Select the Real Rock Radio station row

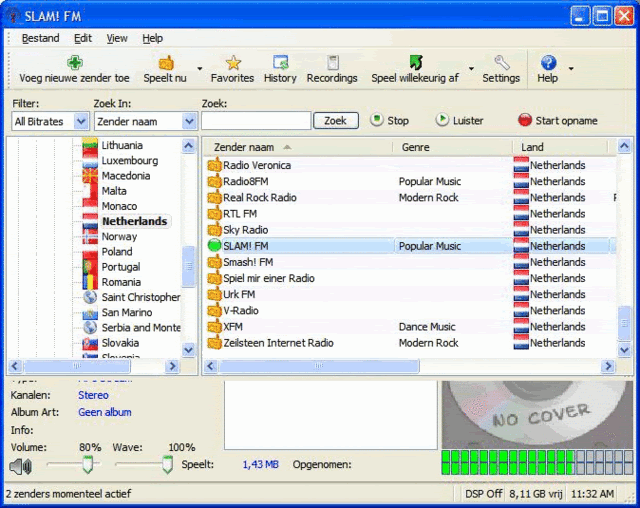[x=409, y=197]
